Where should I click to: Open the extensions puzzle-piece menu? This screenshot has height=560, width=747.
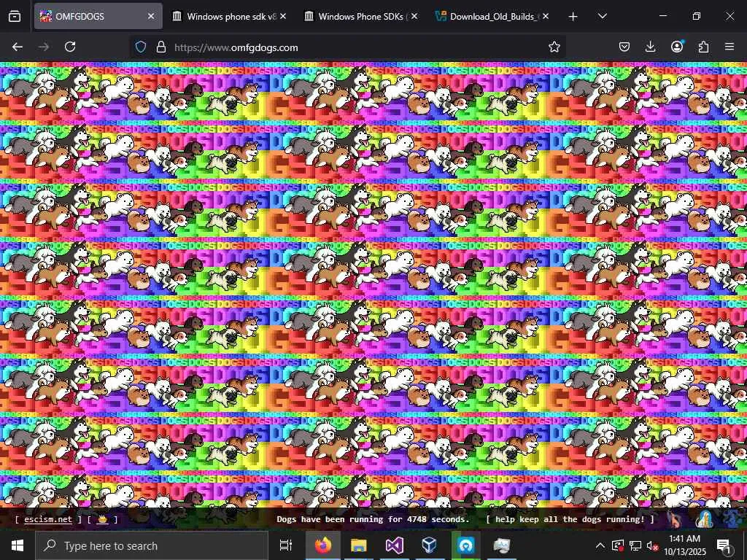(x=703, y=47)
